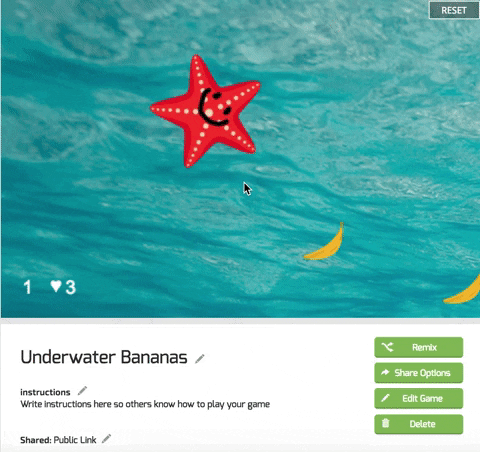Click the Public Link text
The width and height of the screenshot is (480, 452).
(75, 440)
